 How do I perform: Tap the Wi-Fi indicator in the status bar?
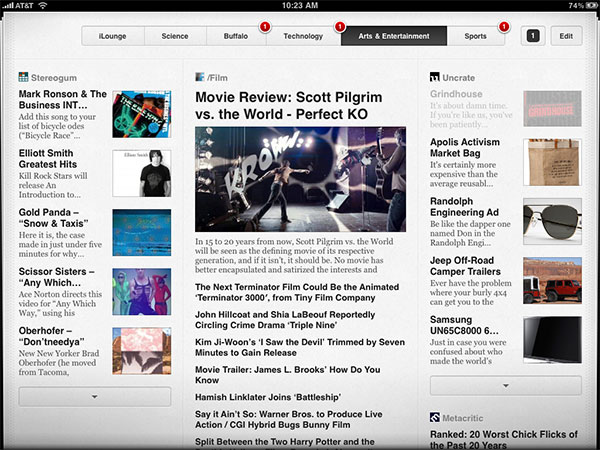tap(42, 5)
